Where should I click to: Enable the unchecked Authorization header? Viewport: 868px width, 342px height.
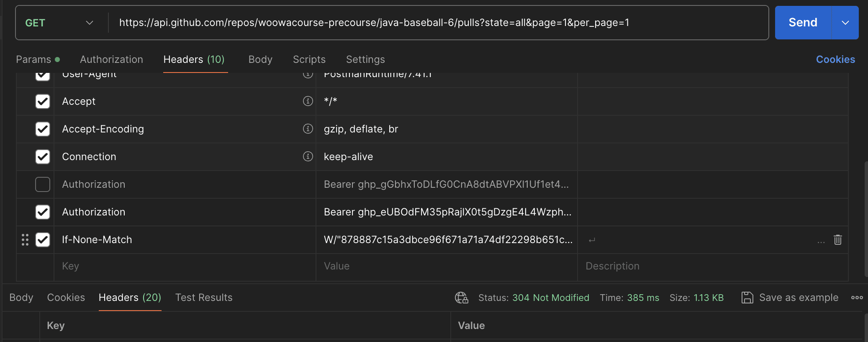[43, 184]
